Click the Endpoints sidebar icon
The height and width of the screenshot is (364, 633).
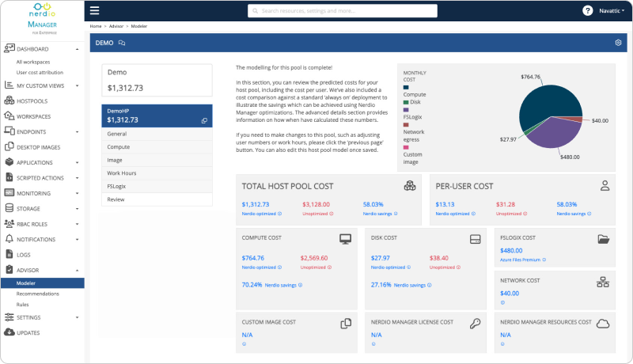pos(9,131)
